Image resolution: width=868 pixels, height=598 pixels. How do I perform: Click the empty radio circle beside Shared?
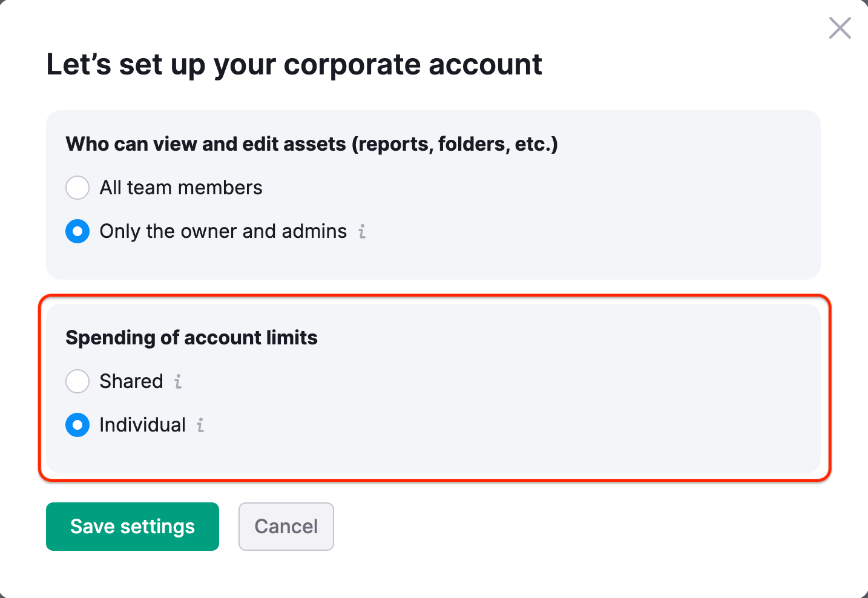[77, 381]
